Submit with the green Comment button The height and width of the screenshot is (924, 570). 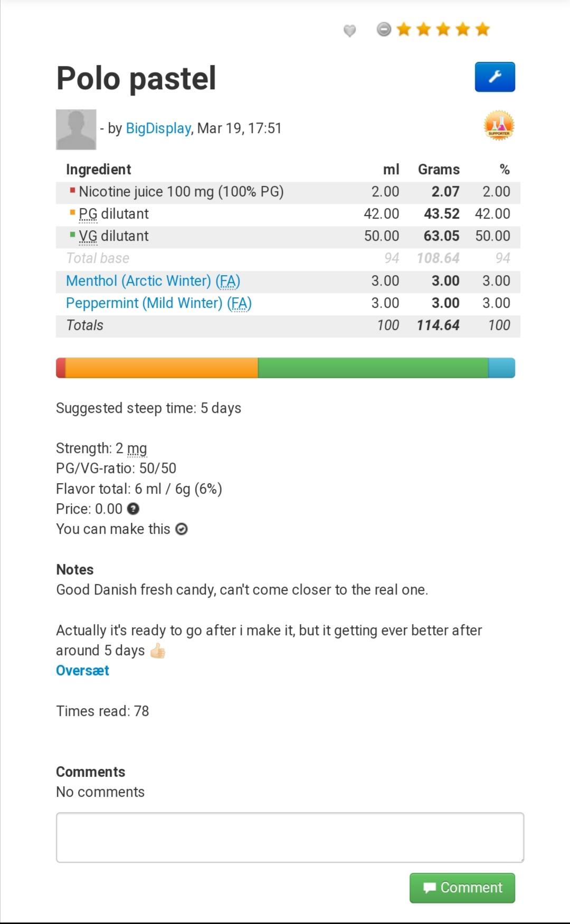(x=462, y=888)
